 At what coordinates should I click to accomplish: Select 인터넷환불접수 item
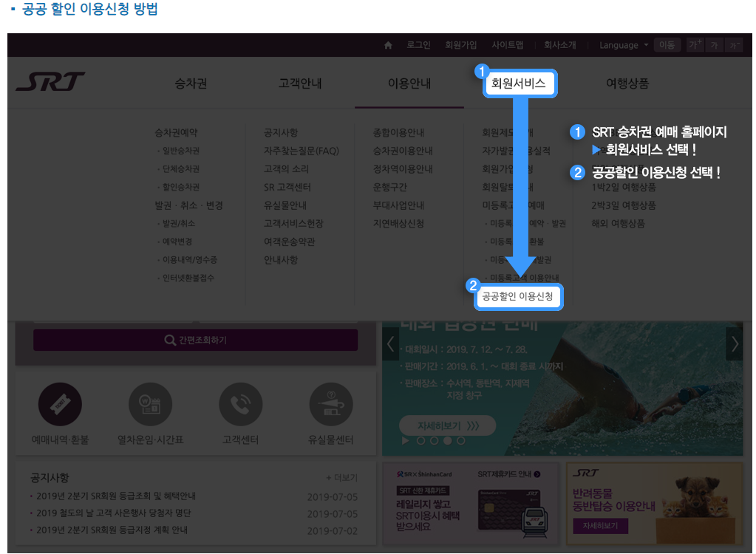pos(188,278)
